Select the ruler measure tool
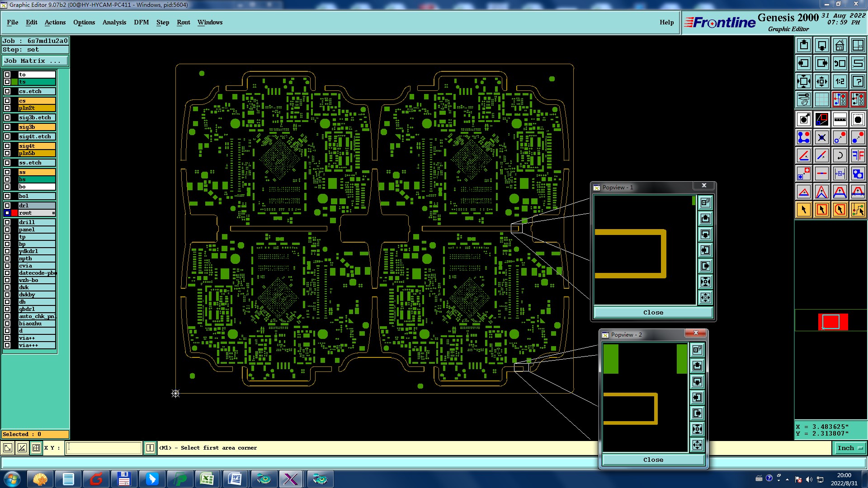Screen dimensions: 868x488 click(840, 119)
